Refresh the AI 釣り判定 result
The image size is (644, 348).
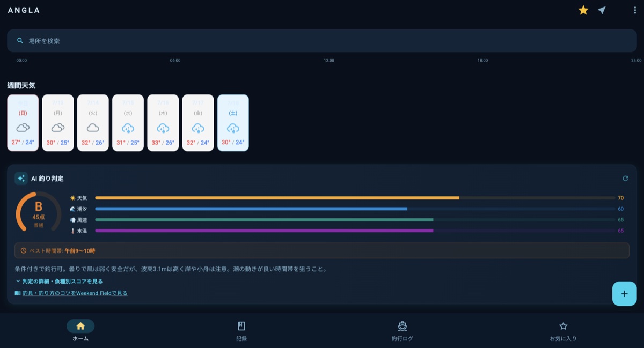click(625, 179)
